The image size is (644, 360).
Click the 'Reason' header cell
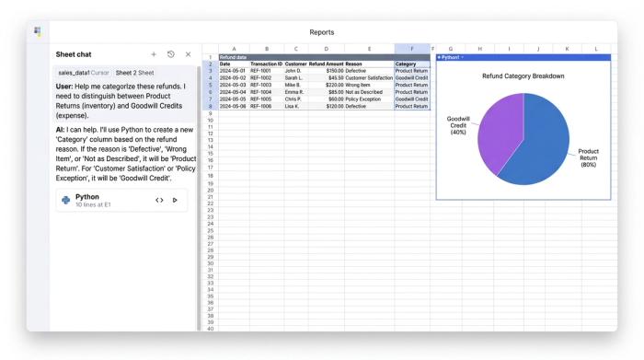click(x=369, y=64)
